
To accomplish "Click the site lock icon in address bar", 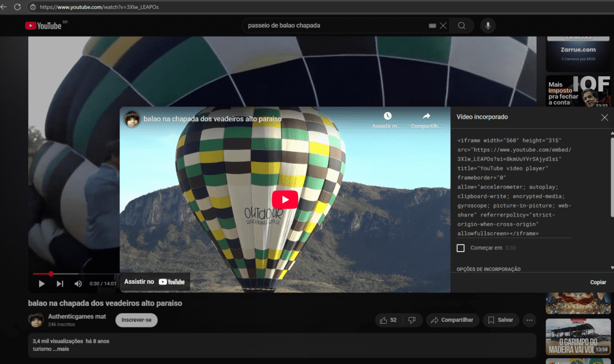I will click(x=33, y=7).
